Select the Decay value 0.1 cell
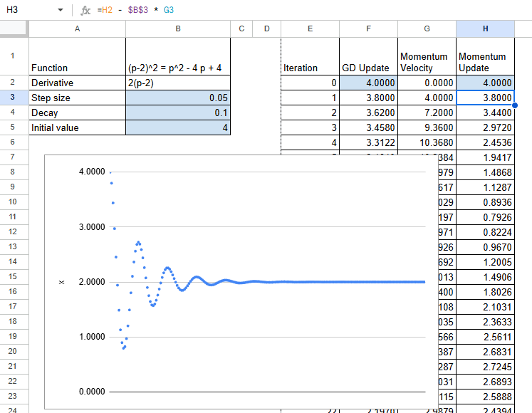532x413 pixels. pos(178,113)
